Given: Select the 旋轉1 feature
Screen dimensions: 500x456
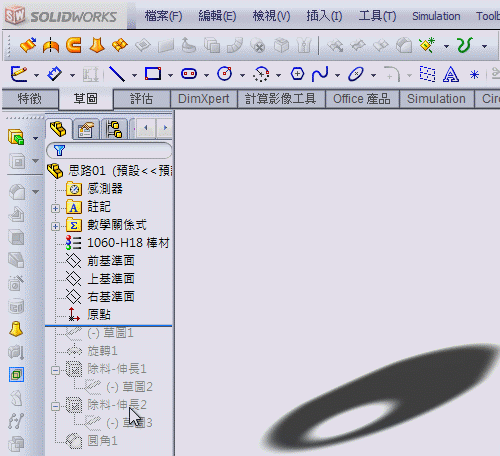Looking at the screenshot, I should (92, 351).
